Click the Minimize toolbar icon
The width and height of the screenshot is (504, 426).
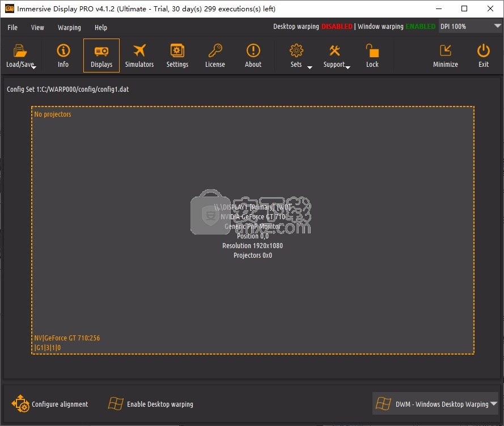(x=445, y=50)
